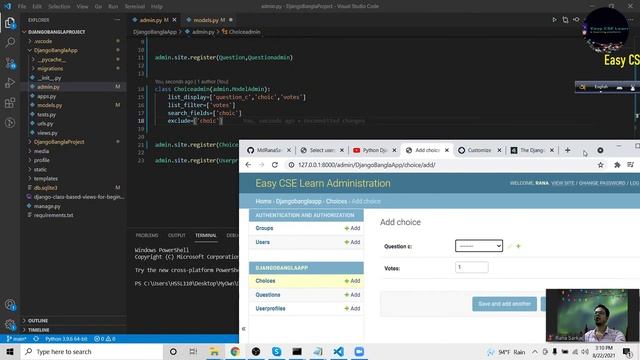Open Groups in Django admin sidebar
Screen dimensions: 640x360
264,228
